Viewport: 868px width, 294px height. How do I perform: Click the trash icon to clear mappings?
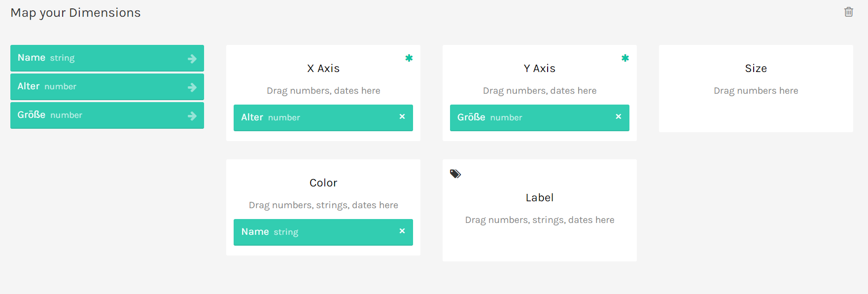pos(848,12)
